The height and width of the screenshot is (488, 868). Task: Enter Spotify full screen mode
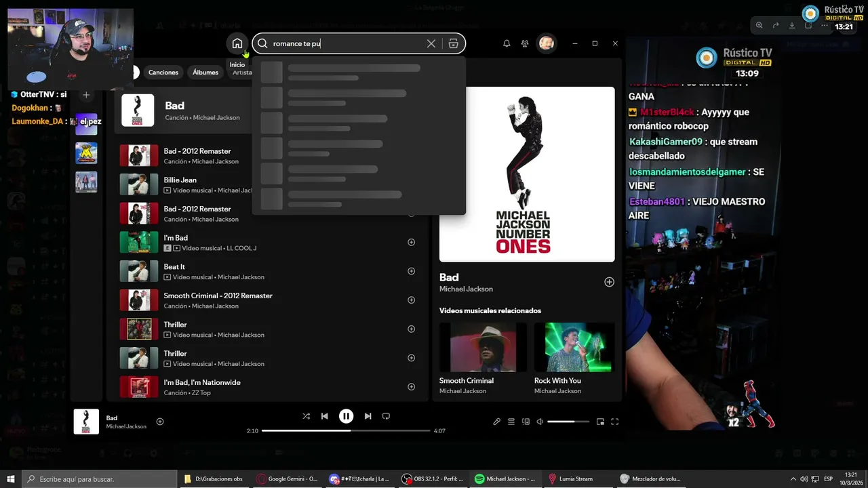click(x=615, y=422)
